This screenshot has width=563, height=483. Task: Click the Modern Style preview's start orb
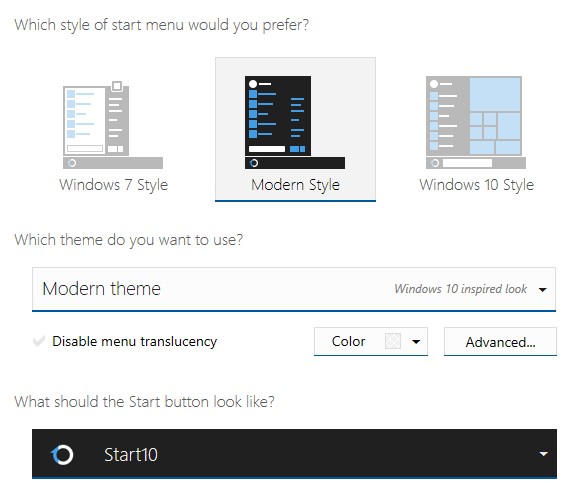tap(254, 163)
